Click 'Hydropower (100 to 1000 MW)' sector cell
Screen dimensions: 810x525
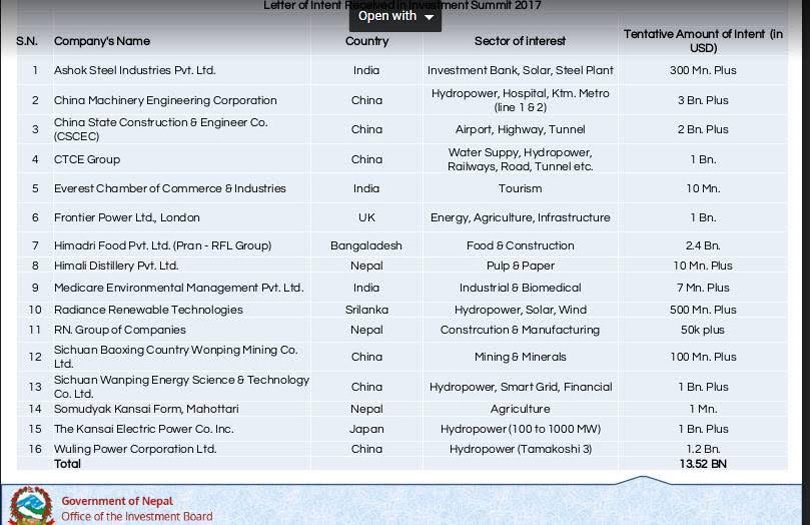click(520, 429)
